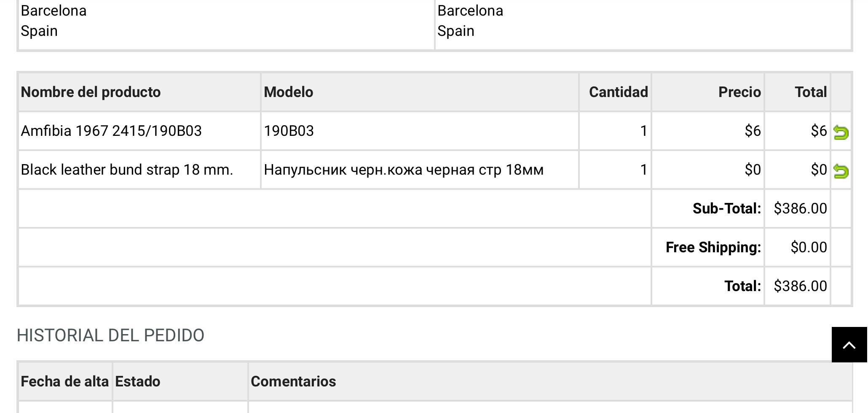Screen dimensions: 868x413
Task: Click the Black leather bund strap 18 mm. name
Action: [127, 170]
